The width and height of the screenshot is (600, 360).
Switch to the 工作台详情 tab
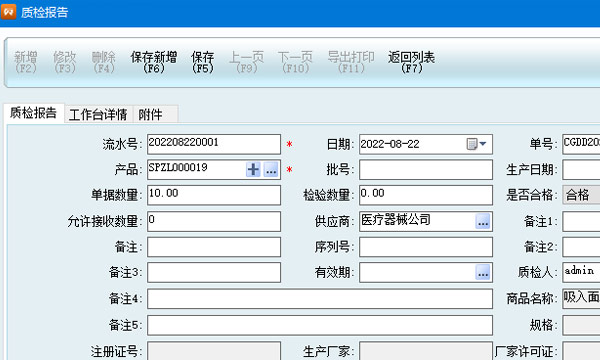(98, 114)
